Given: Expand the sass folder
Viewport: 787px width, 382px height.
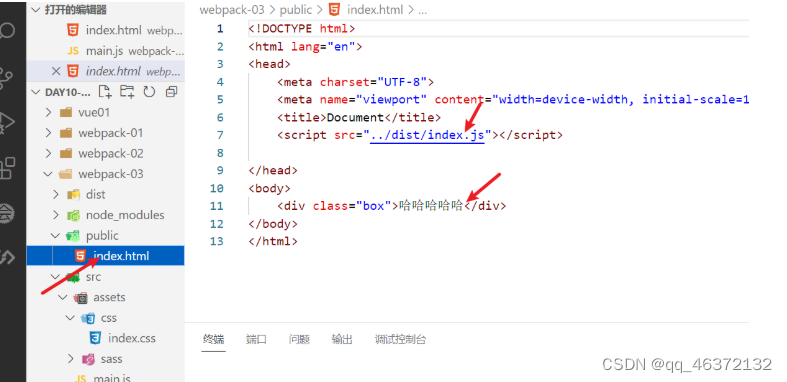Looking at the screenshot, I should [71, 359].
